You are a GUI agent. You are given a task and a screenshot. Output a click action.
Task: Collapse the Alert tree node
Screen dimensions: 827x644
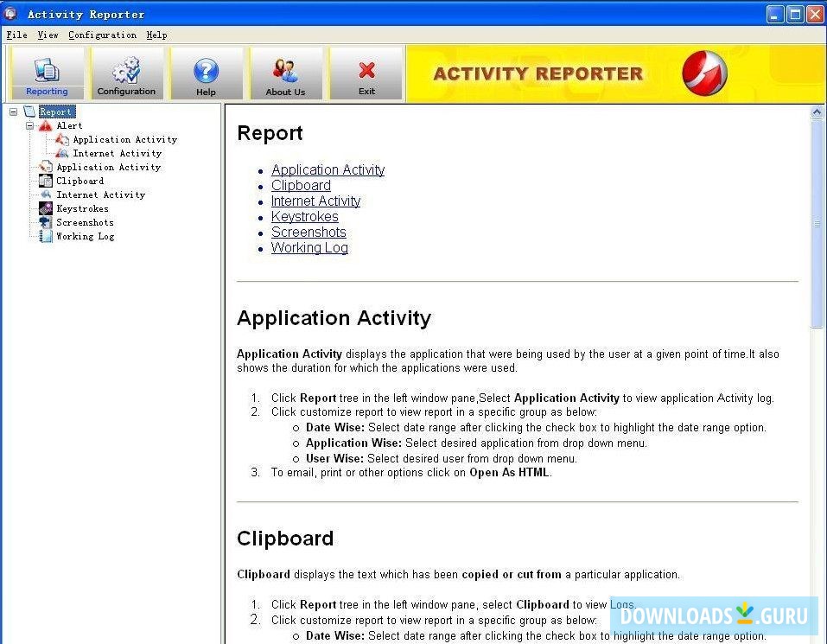coord(29,125)
